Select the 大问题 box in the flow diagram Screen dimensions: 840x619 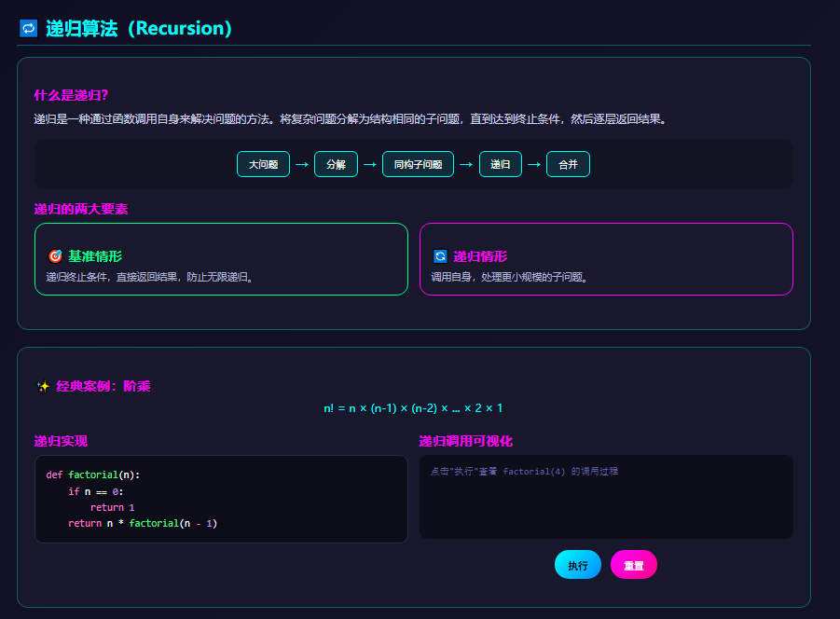pyautogui.click(x=262, y=163)
